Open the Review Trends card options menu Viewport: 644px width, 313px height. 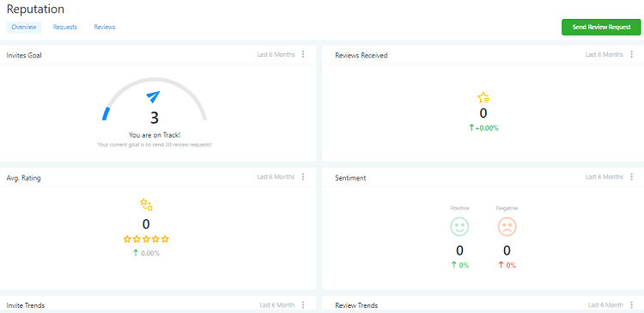coord(632,305)
